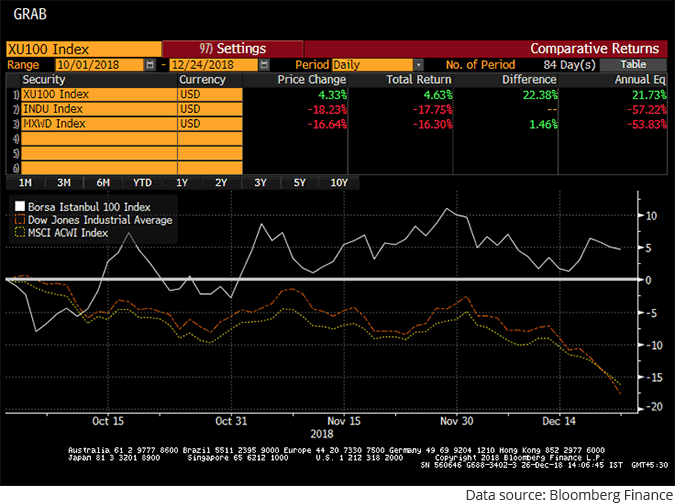
Task: Click the Nov 30 date axis label
Action: [456, 421]
